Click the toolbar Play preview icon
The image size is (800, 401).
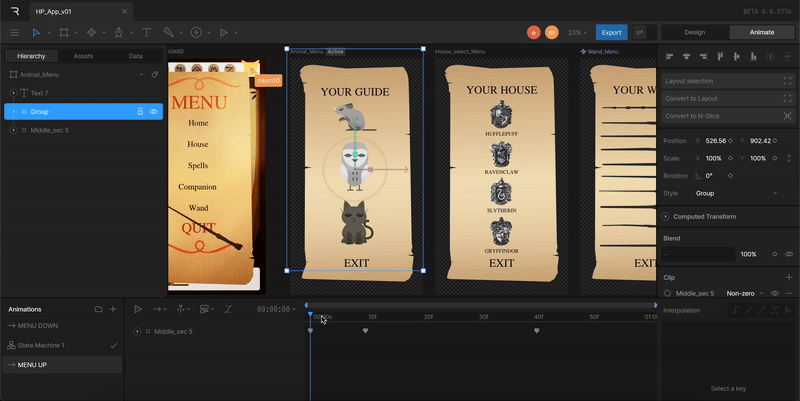point(223,32)
